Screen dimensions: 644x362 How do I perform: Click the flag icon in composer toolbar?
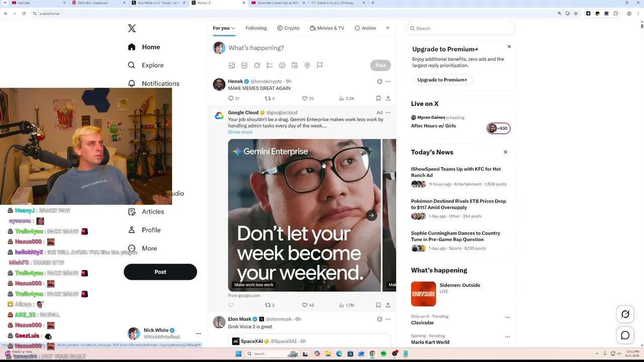point(319,65)
